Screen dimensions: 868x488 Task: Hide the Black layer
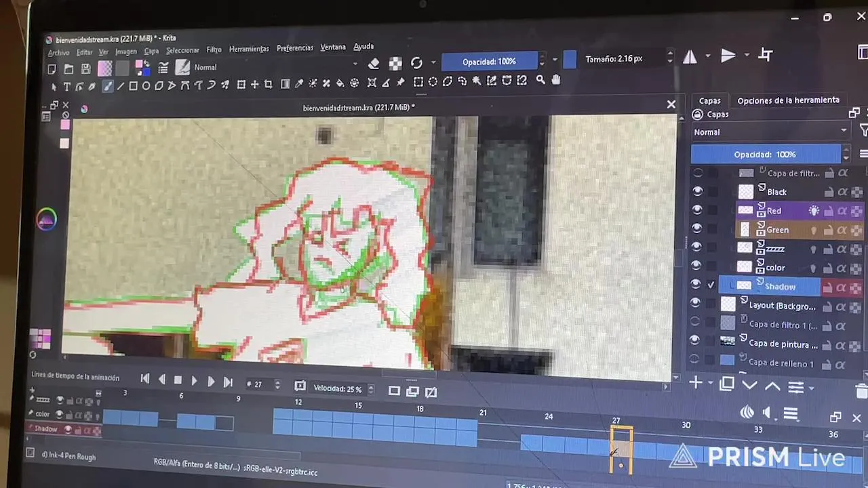697,191
